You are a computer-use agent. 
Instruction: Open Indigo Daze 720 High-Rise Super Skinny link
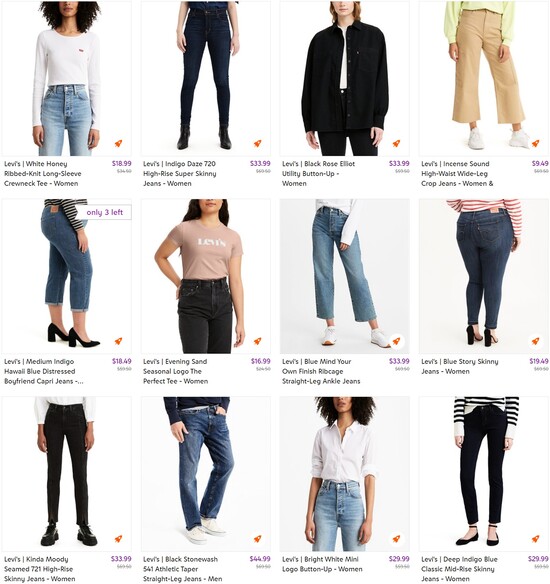(x=179, y=174)
